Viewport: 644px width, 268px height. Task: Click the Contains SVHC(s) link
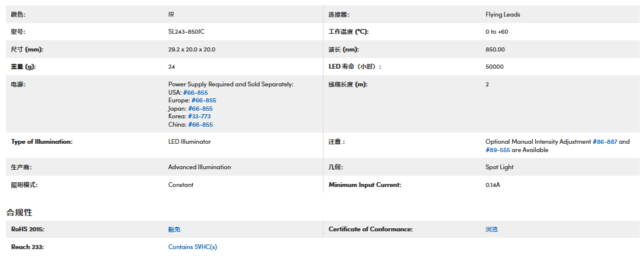(192, 247)
